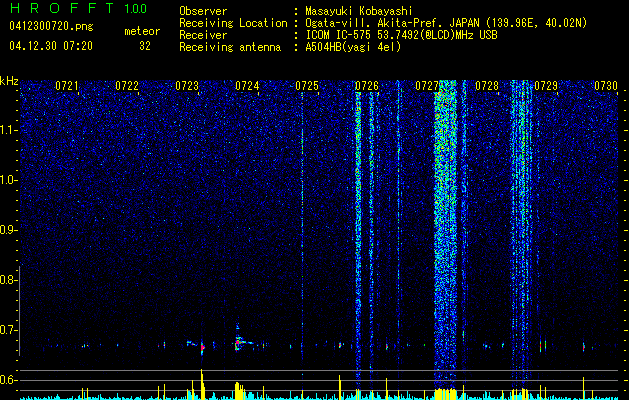This screenshot has height=400, width=629.
Task: Click the kHz axis unit label
Action: click(x=9, y=81)
